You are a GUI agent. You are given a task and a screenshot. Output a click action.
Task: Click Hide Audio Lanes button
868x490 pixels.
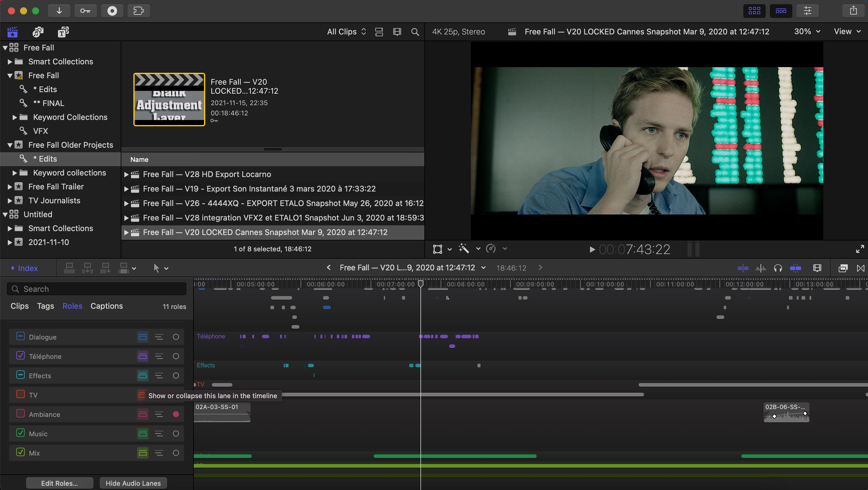[133, 483]
